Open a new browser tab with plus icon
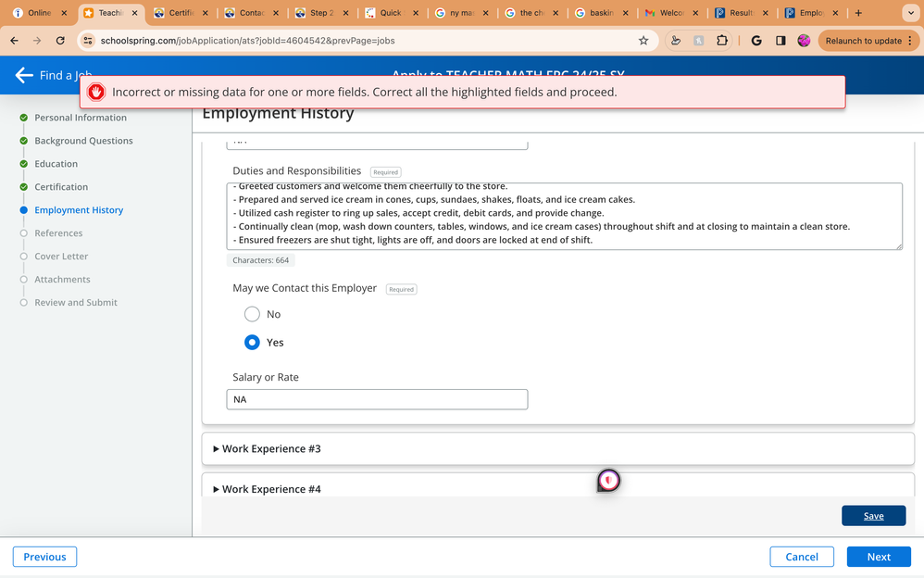Image resolution: width=924 pixels, height=578 pixels. pyautogui.click(x=858, y=13)
